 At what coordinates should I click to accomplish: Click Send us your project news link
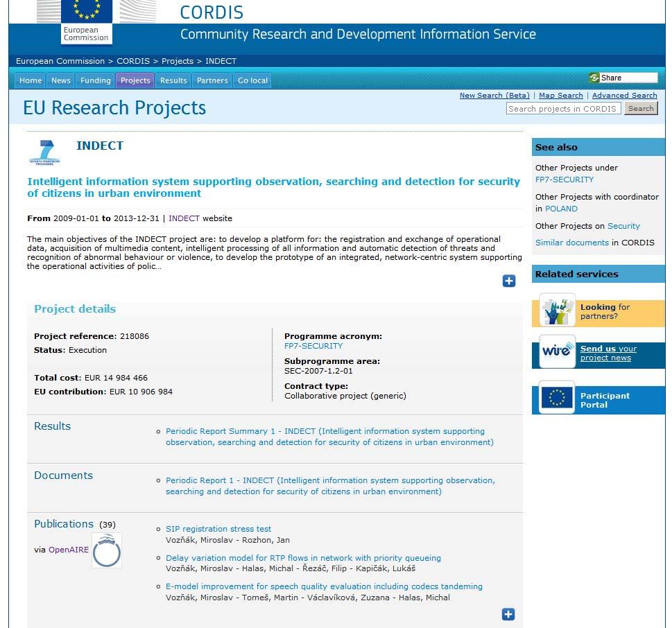coord(608,354)
